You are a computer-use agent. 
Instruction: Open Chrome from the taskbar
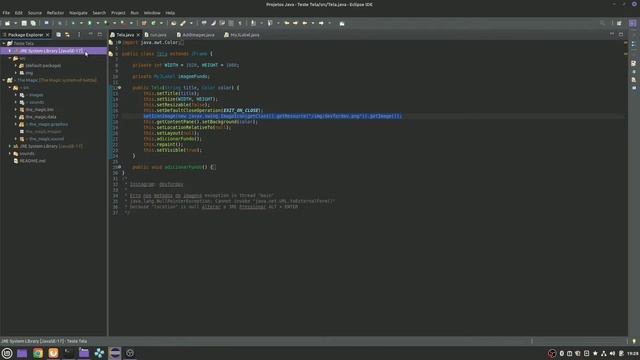tap(38, 353)
